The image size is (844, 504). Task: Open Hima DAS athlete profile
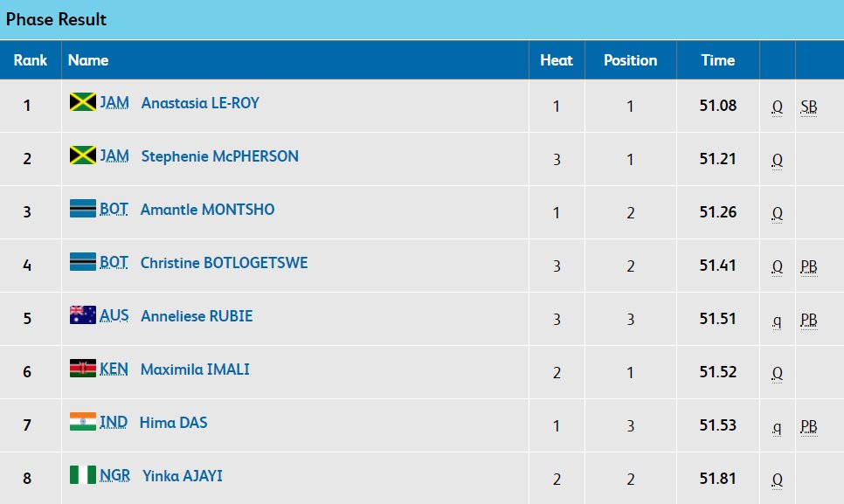(x=173, y=423)
